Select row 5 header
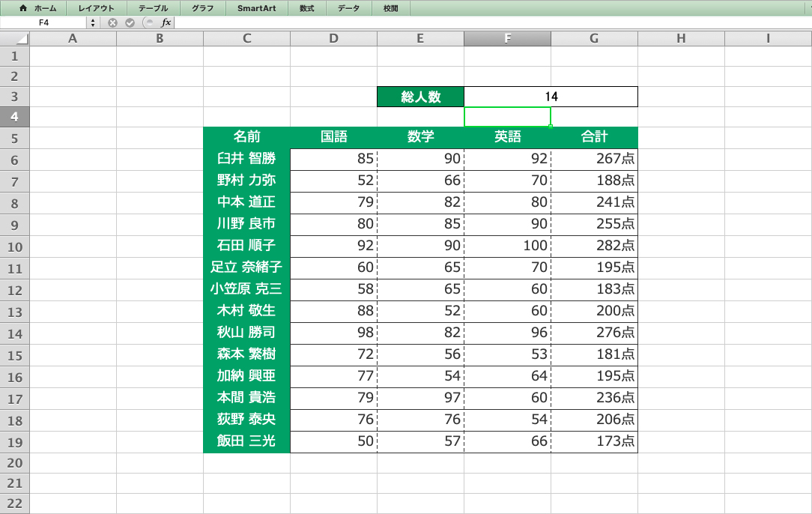Viewport: 812px width, 514px height. (14, 139)
